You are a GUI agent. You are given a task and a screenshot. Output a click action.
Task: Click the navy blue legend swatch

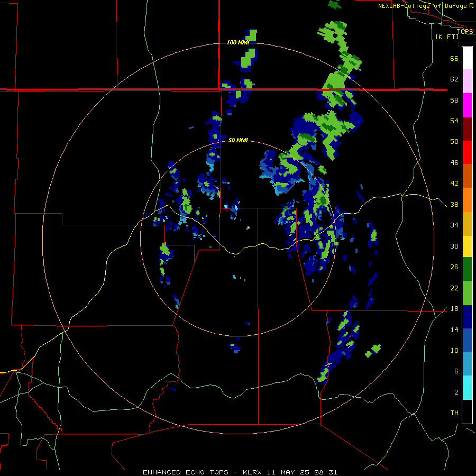click(x=467, y=317)
